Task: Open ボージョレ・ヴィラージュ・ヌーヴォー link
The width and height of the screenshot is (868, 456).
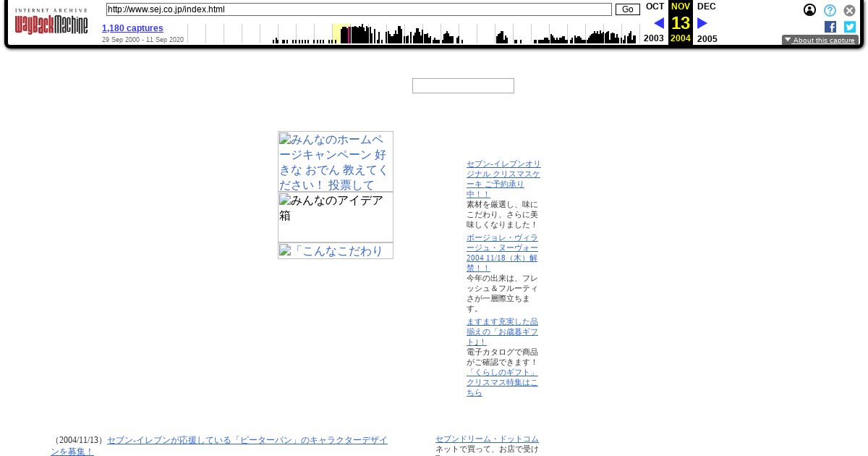Action: pos(502,253)
